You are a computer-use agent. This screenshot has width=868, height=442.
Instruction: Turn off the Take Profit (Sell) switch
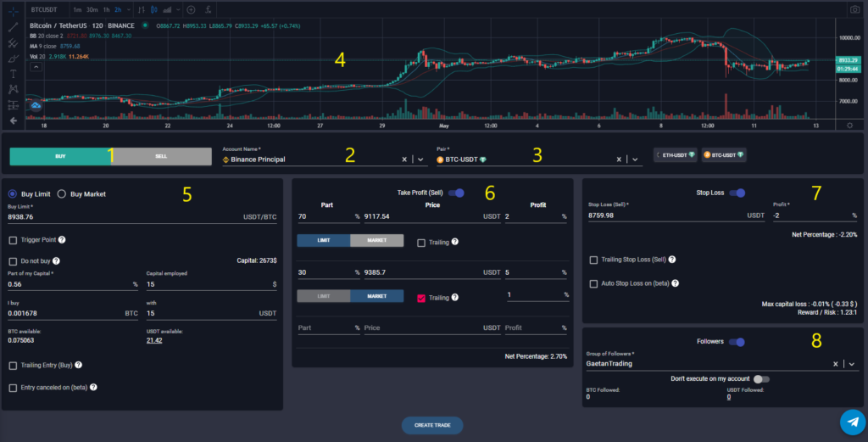[456, 193]
